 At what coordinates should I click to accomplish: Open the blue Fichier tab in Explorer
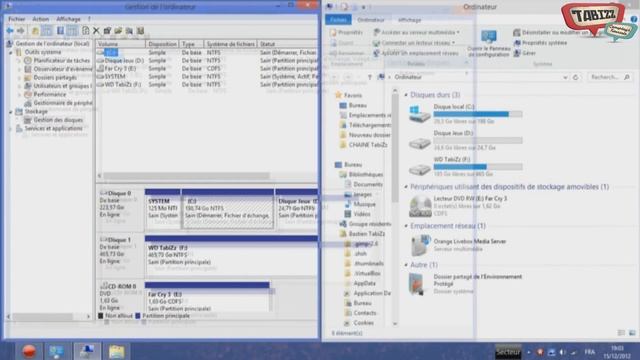click(338, 20)
